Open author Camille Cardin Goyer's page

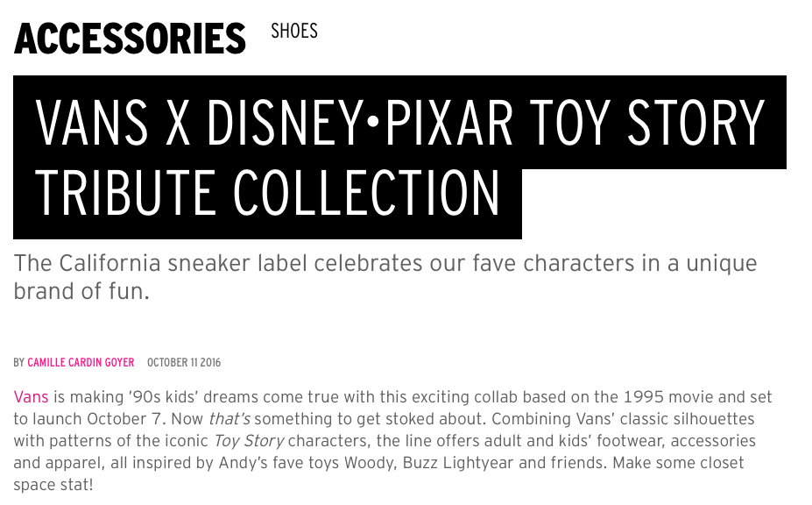(x=82, y=362)
